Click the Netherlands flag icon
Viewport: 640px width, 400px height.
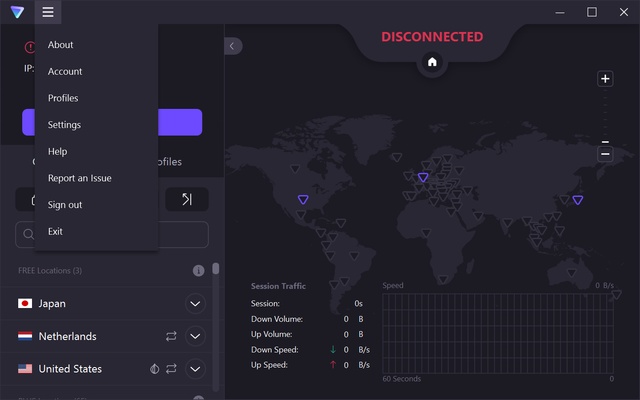pos(25,336)
